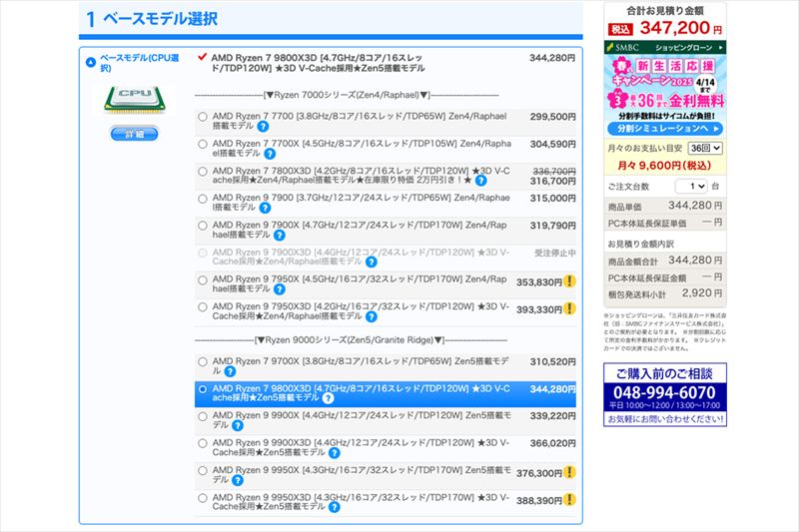Screen dimensions: 799x532
Task: Select Ryzen 9 9950X3D radio button
Action: pos(203,498)
